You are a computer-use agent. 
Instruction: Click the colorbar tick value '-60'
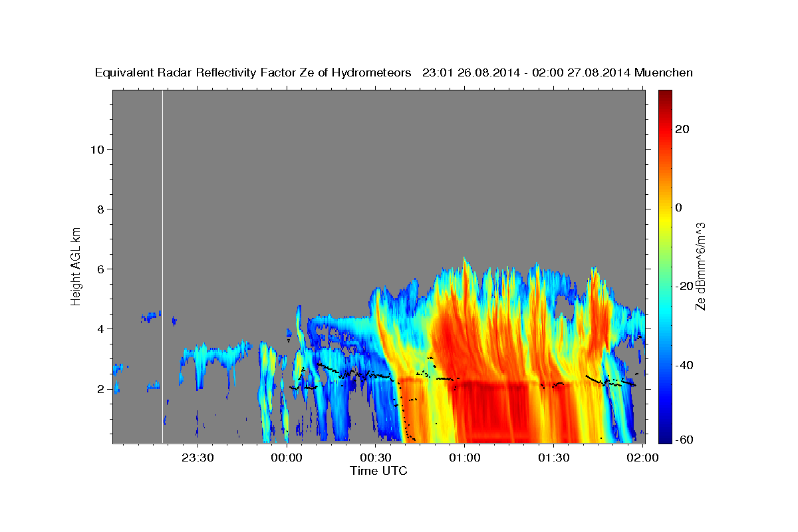click(x=683, y=440)
